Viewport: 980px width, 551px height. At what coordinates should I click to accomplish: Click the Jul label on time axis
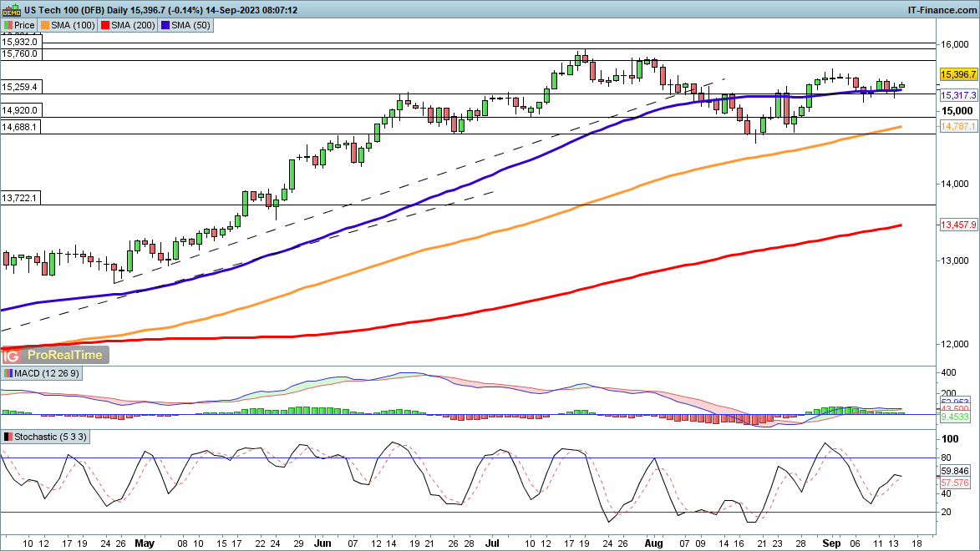pyautogui.click(x=492, y=543)
